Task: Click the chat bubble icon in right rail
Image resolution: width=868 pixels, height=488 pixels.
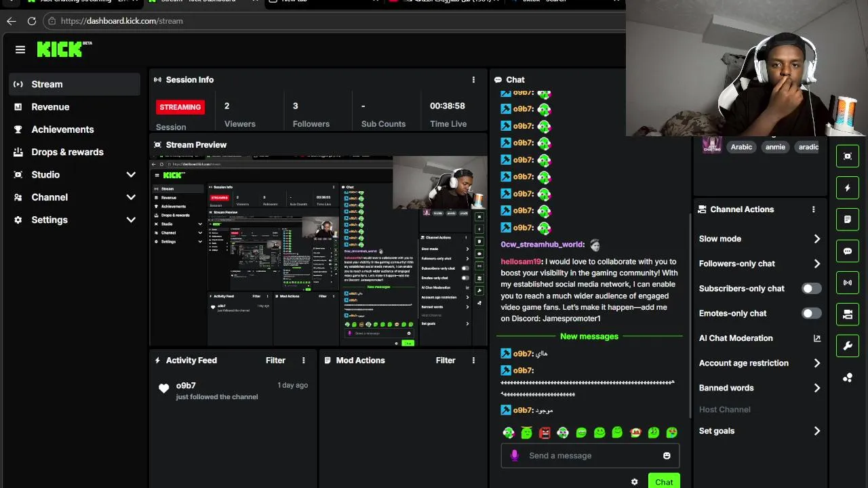Action: [x=848, y=251]
